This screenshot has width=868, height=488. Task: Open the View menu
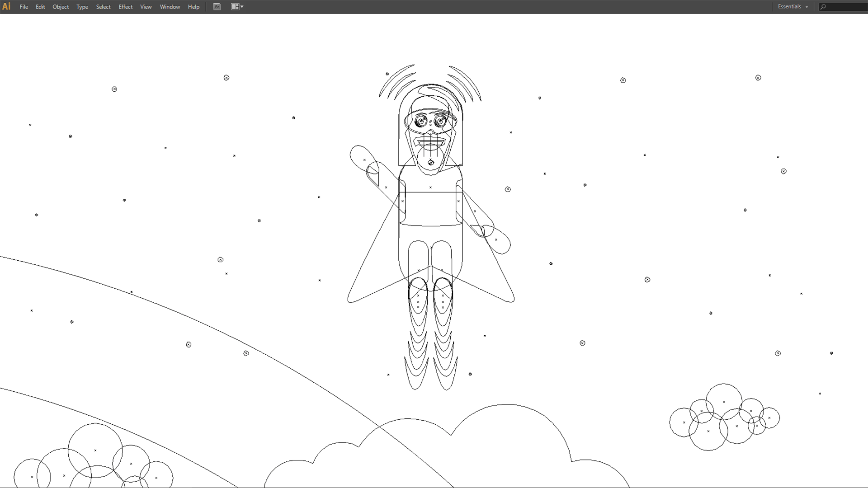click(x=146, y=7)
